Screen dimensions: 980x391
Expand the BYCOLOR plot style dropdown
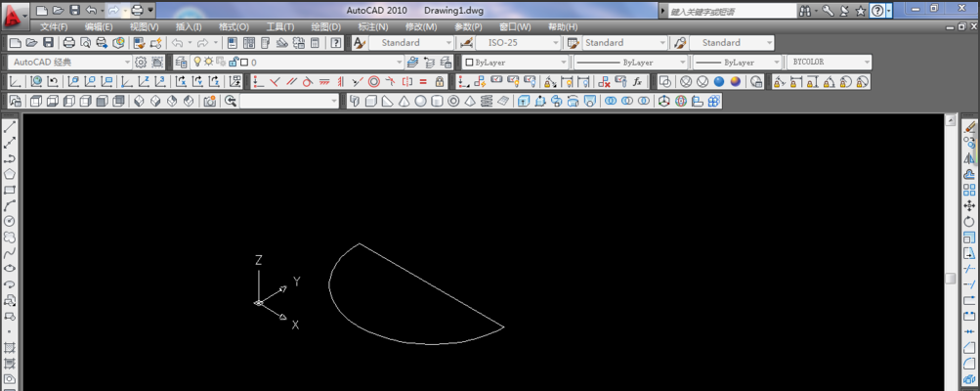click(x=867, y=63)
